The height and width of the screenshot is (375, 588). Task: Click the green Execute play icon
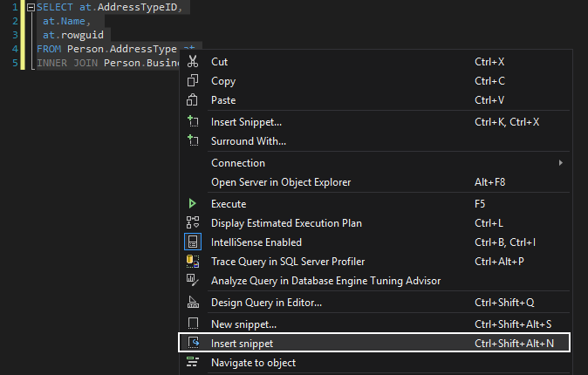coord(193,203)
